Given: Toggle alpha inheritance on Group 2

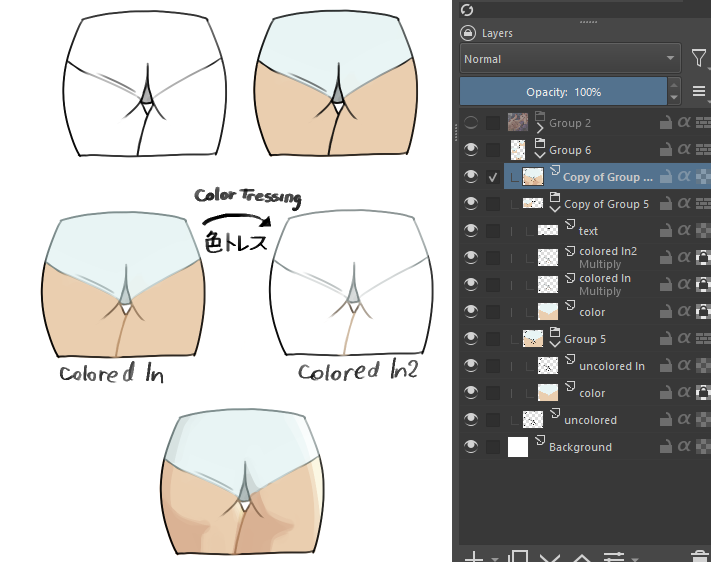Looking at the screenshot, I should [684, 122].
